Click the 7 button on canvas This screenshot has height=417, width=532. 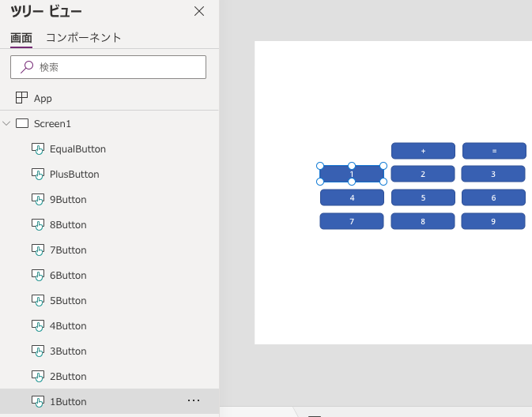coord(352,221)
